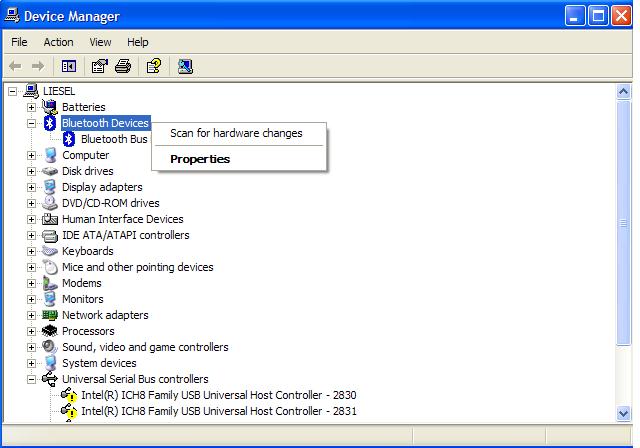Select the Monitors tree label

[82, 299]
